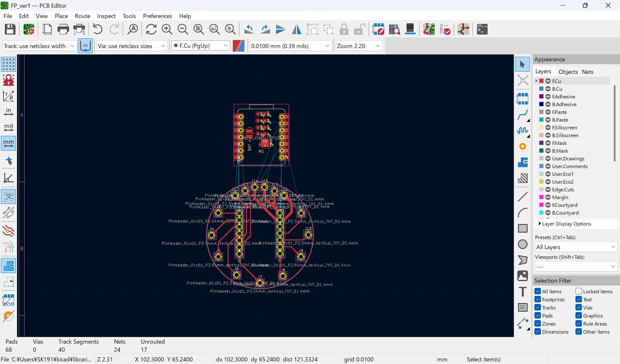Screen dimensions: 620x364
Task: Open the Inspect menu
Action: pyautogui.click(x=106, y=16)
